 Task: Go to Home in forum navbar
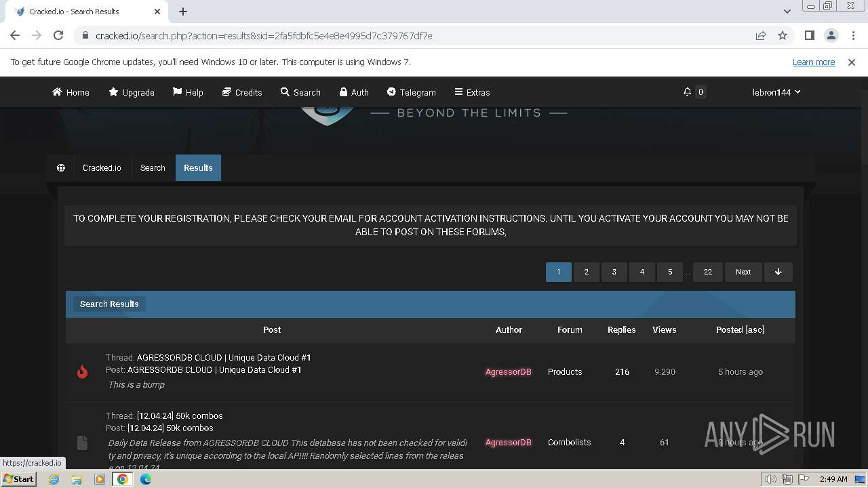click(x=71, y=92)
